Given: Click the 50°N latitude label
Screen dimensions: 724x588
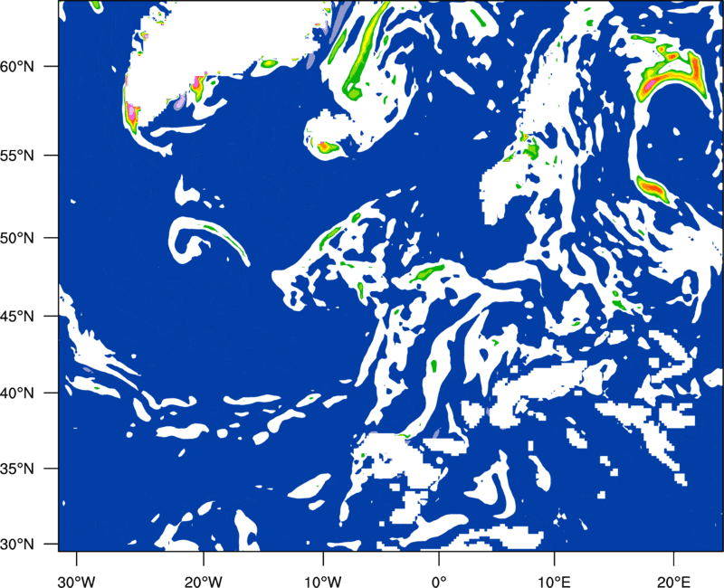Looking at the screenshot, I should coord(17,238).
